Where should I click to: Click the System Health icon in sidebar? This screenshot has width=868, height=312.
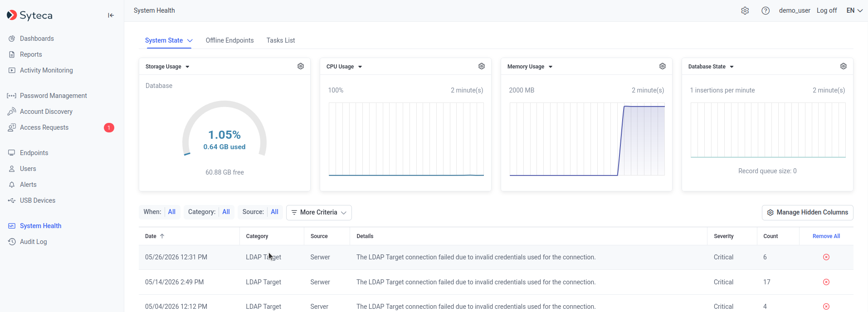coord(12,226)
